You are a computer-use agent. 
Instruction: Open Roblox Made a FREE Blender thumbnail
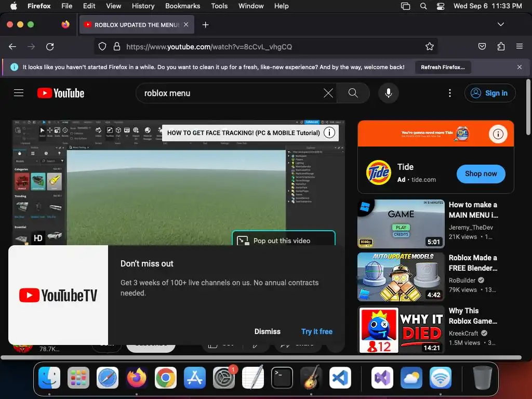coord(401,277)
